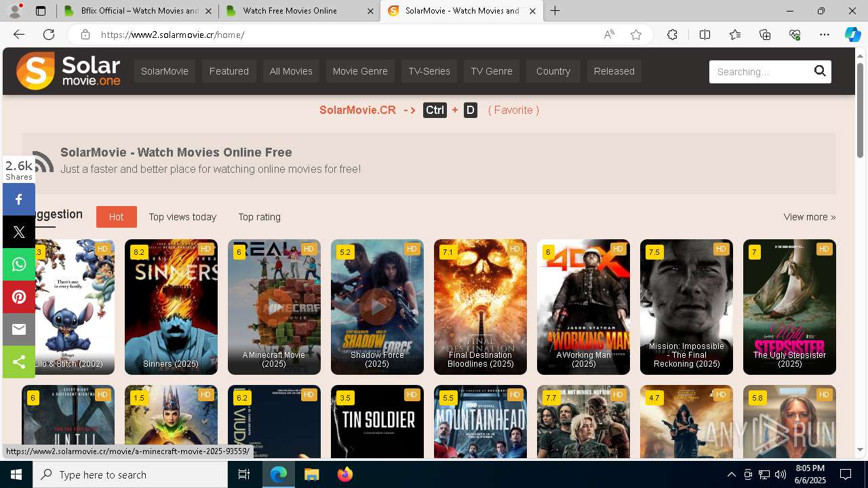
Task: Open Tin Soldier poster
Action: (x=377, y=422)
